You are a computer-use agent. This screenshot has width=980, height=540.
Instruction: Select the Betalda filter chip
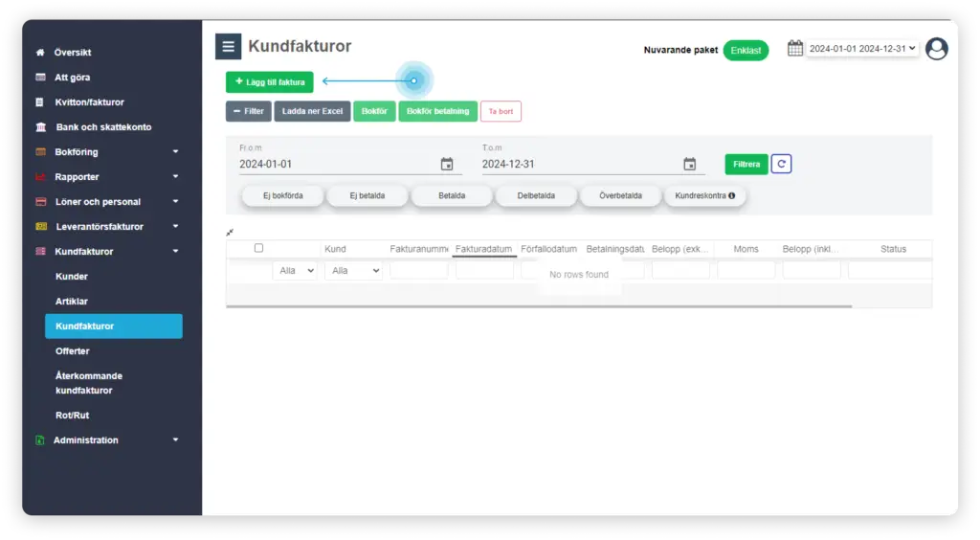click(452, 195)
